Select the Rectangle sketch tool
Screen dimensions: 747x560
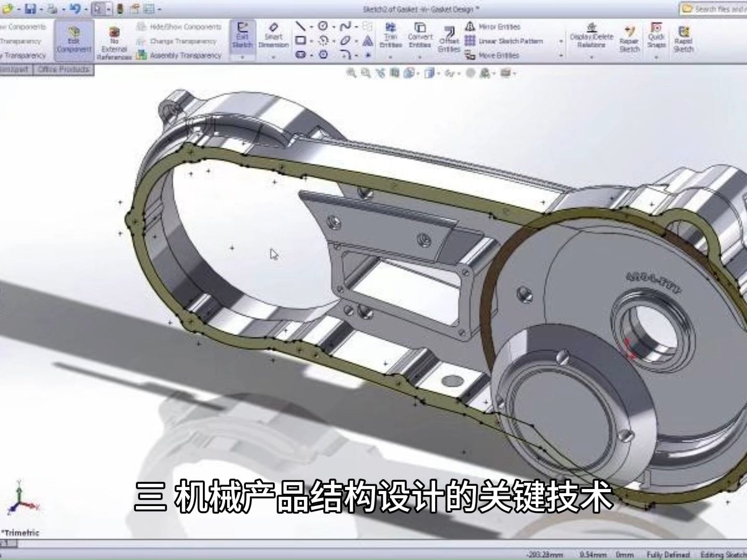300,40
